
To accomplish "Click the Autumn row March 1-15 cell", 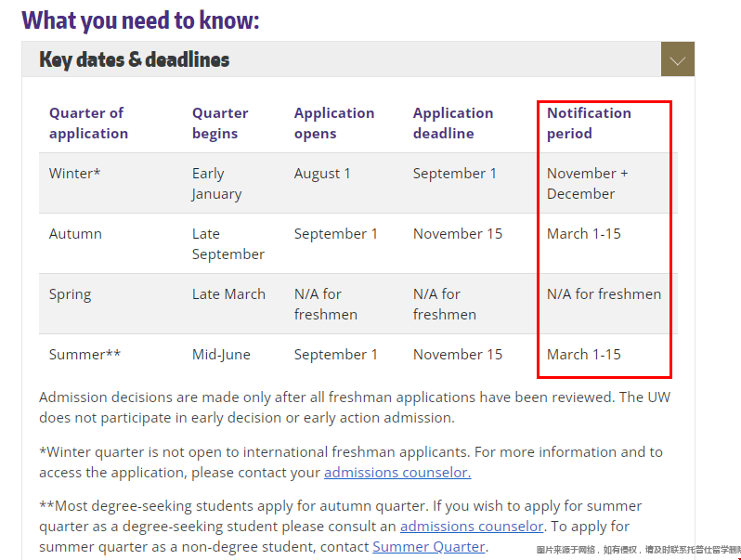I will (x=584, y=233).
